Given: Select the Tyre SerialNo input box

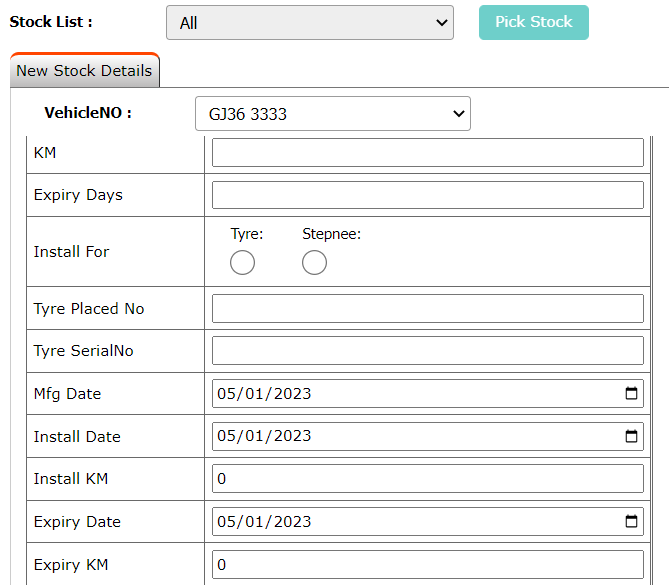Looking at the screenshot, I should tap(427, 351).
